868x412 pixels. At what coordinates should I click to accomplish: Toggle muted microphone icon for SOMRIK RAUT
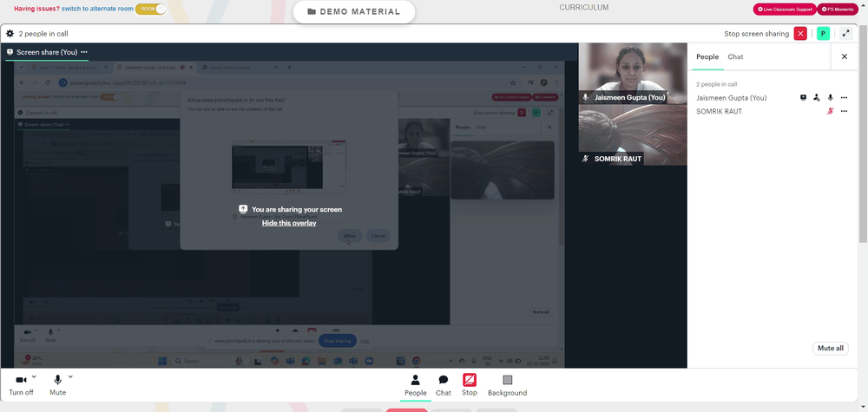(831, 111)
